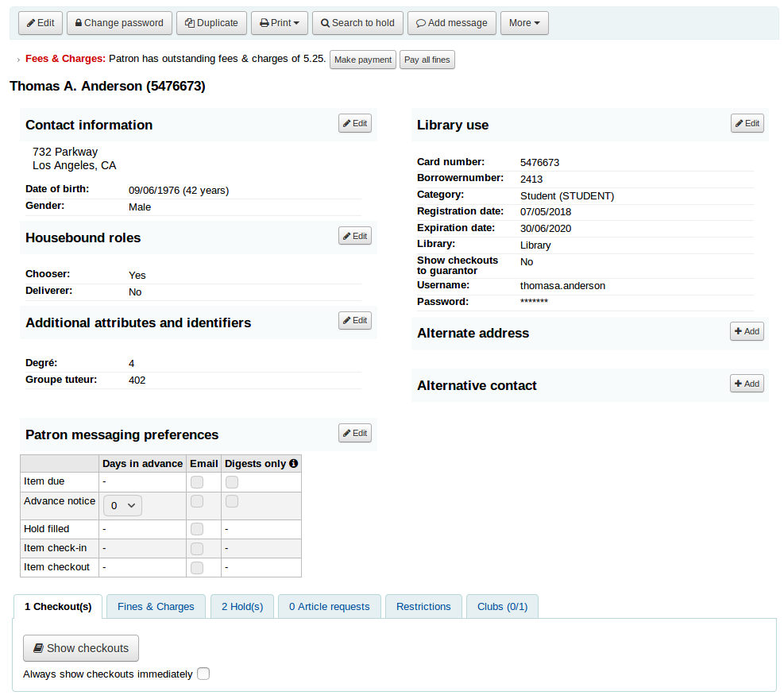Viewport: 784px width, 699px height.
Task: Toggle Advance notice Digests only checkbox
Action: [232, 501]
